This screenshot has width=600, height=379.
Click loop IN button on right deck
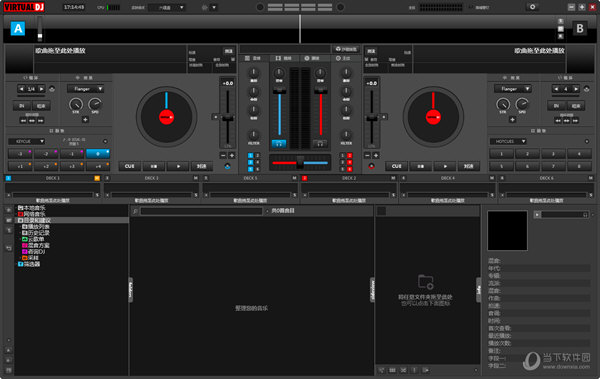pos(556,106)
